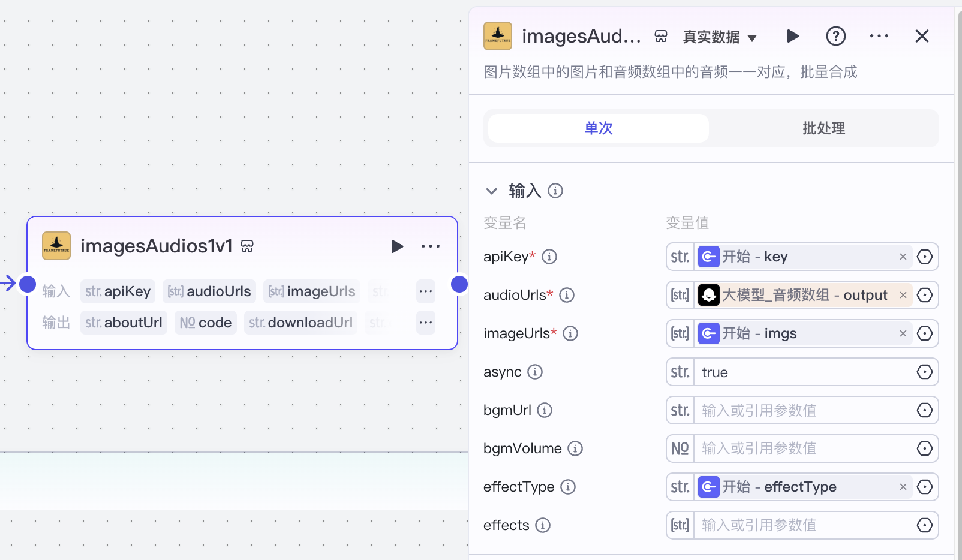Toggle reference mode for the effects field
962x560 pixels.
pos(924,525)
